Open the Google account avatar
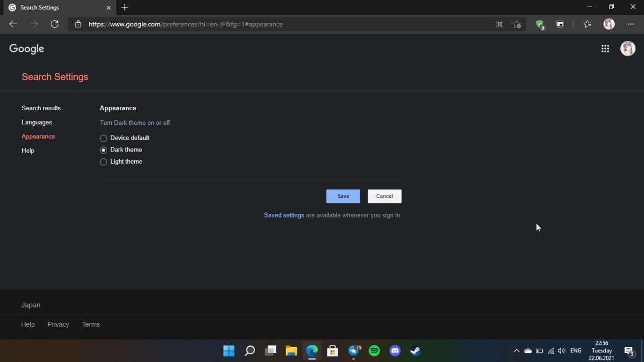Viewport: 644px width, 362px height. pos(628,48)
